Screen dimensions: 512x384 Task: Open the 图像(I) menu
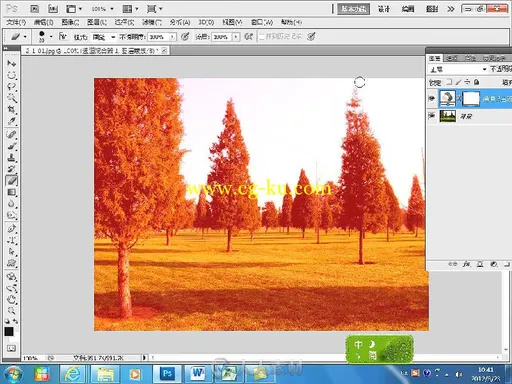click(x=70, y=22)
